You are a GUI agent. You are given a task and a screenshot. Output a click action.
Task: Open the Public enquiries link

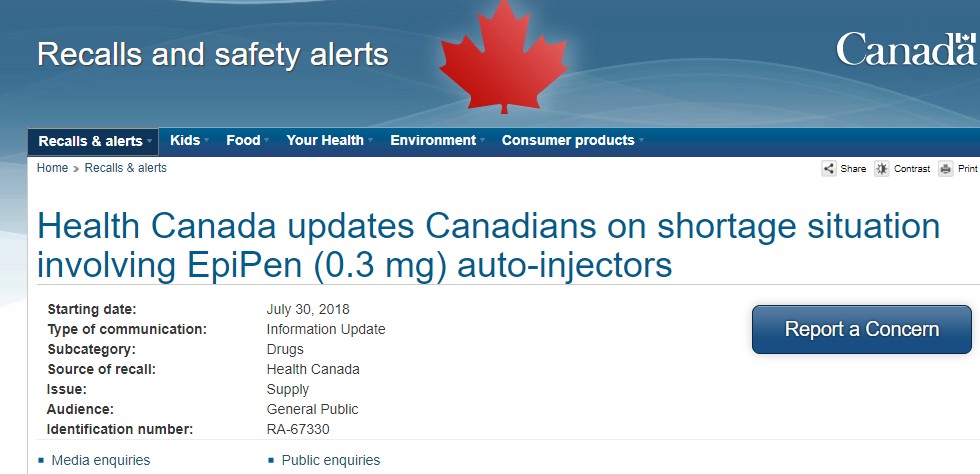click(331, 460)
